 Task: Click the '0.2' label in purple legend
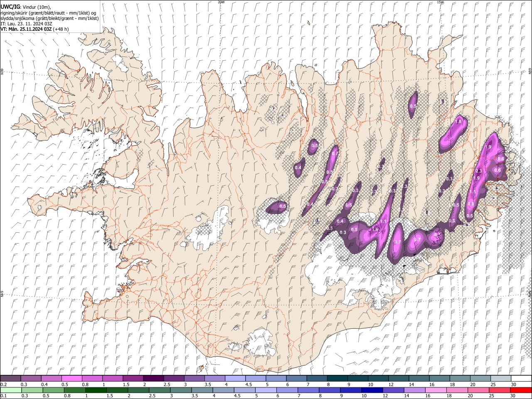4,384
